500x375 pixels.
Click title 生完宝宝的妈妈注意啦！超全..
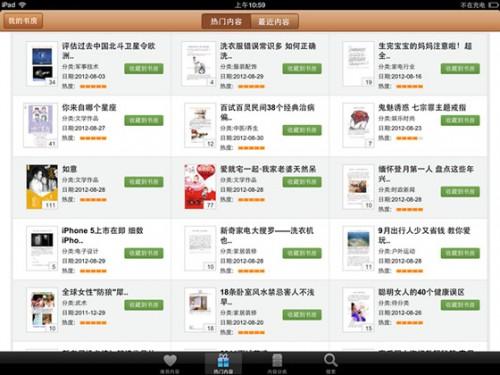[425, 51]
